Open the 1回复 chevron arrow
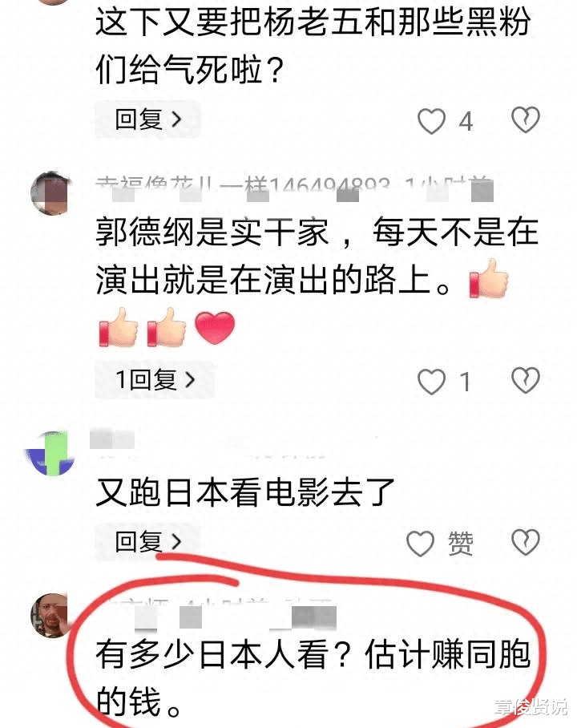 (x=190, y=380)
